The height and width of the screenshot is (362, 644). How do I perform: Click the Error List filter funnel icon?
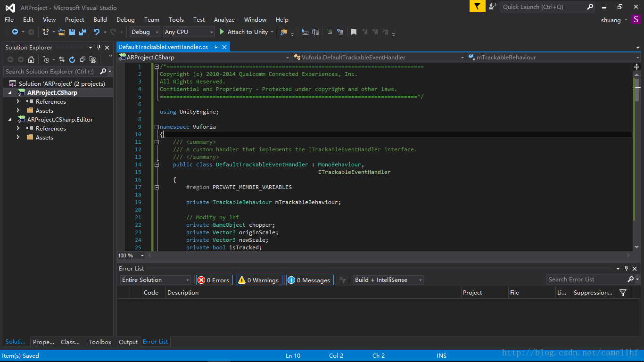pos(623,293)
